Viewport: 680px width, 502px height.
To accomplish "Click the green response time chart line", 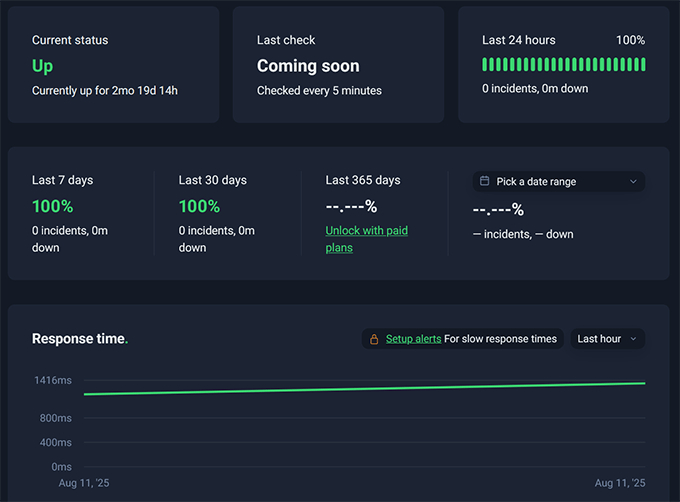I will [x=364, y=388].
